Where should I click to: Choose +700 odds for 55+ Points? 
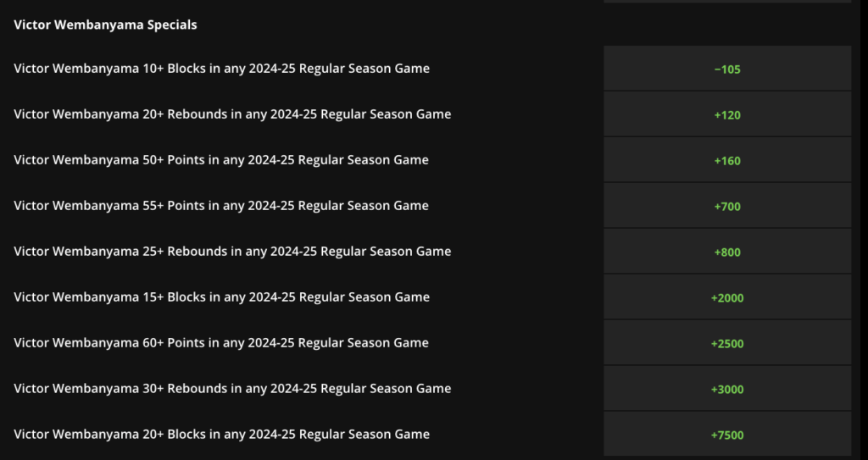click(727, 206)
